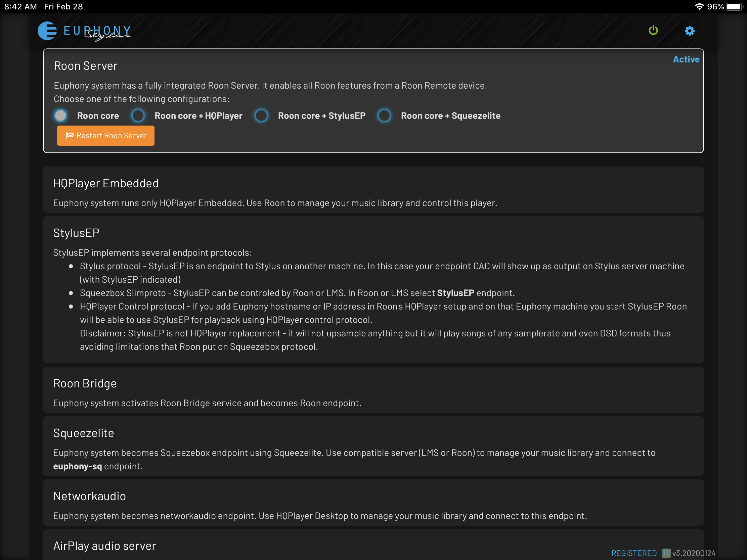The image size is (747, 560).
Task: Click the Squeezbox Slimproto bullet text
Action: [x=297, y=293]
